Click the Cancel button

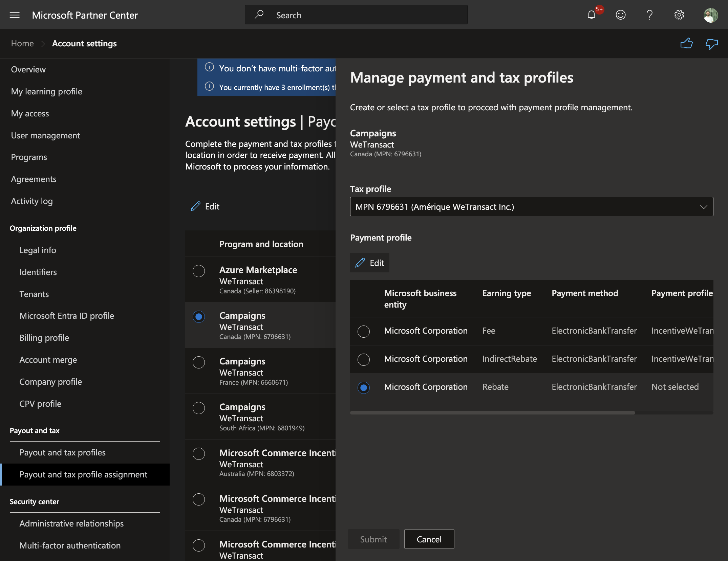coord(429,539)
